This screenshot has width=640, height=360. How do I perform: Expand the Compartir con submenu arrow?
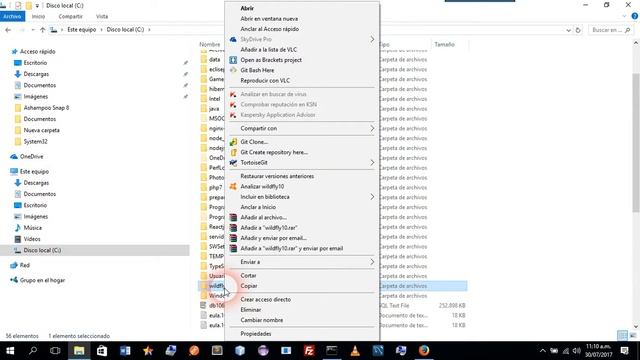point(372,129)
